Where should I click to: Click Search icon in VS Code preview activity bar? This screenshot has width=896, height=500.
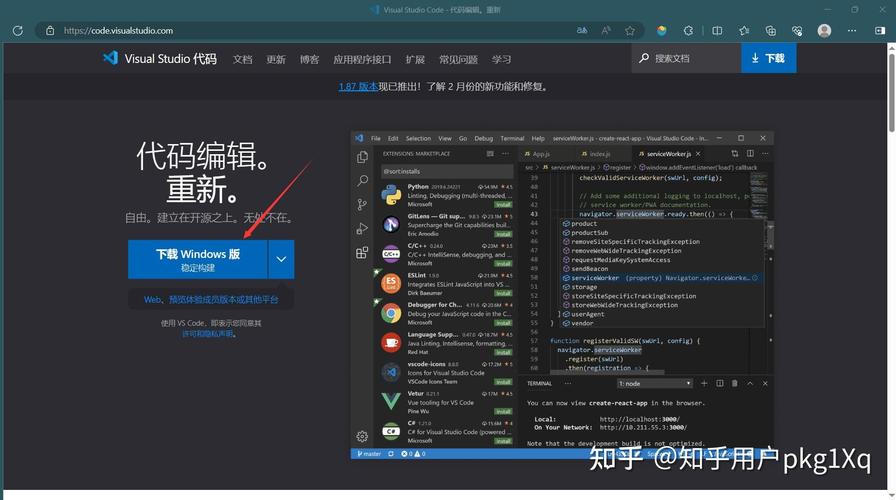362,181
